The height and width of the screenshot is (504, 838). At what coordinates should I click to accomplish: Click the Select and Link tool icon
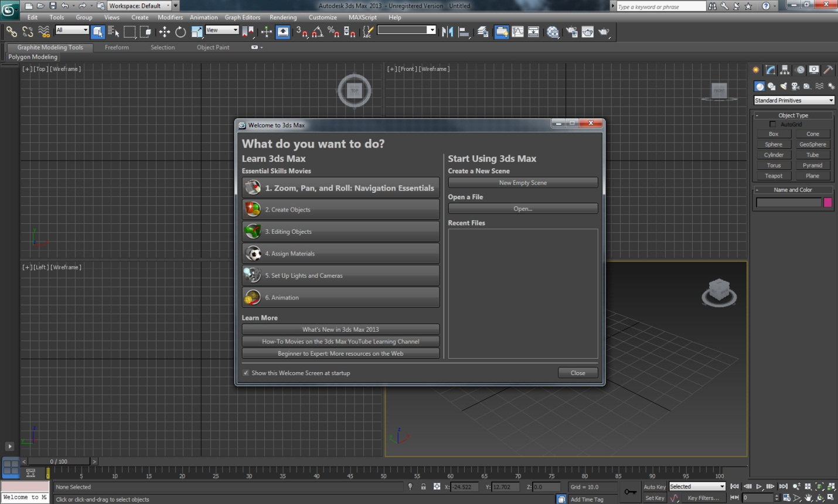tap(12, 32)
